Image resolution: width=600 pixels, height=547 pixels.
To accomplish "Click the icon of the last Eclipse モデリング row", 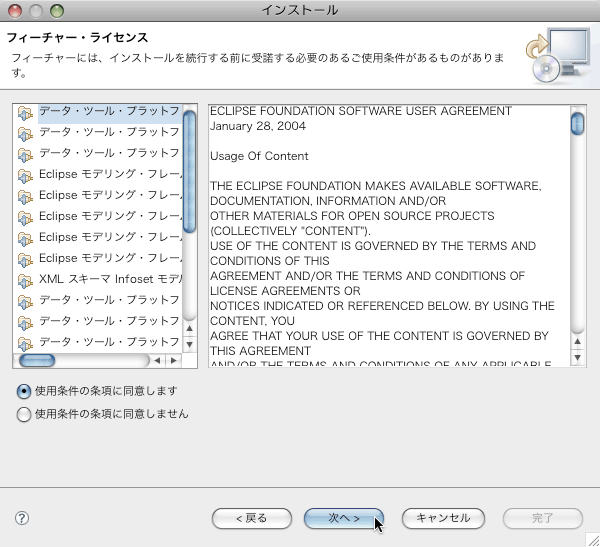I will [25, 260].
